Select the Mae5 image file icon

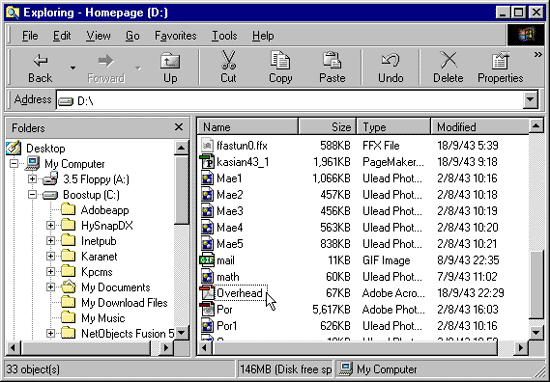[207, 244]
